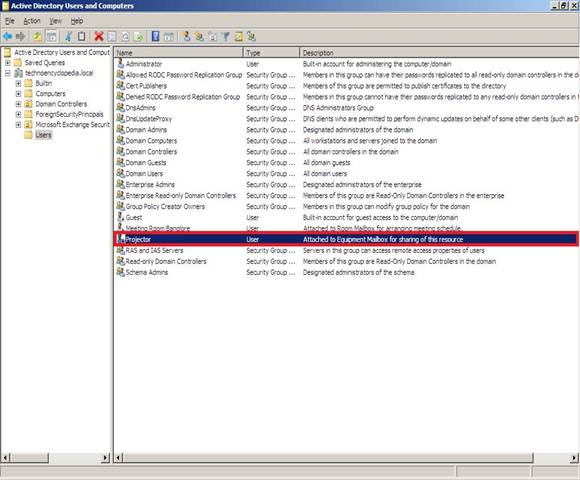This screenshot has height=480, width=580.
Task: Expand the Domain Controllers node
Action: pos(18,104)
